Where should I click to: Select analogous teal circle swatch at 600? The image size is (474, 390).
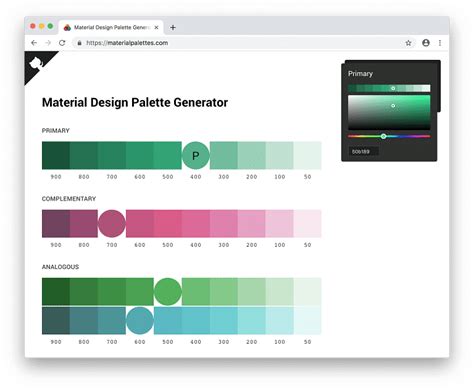140,320
